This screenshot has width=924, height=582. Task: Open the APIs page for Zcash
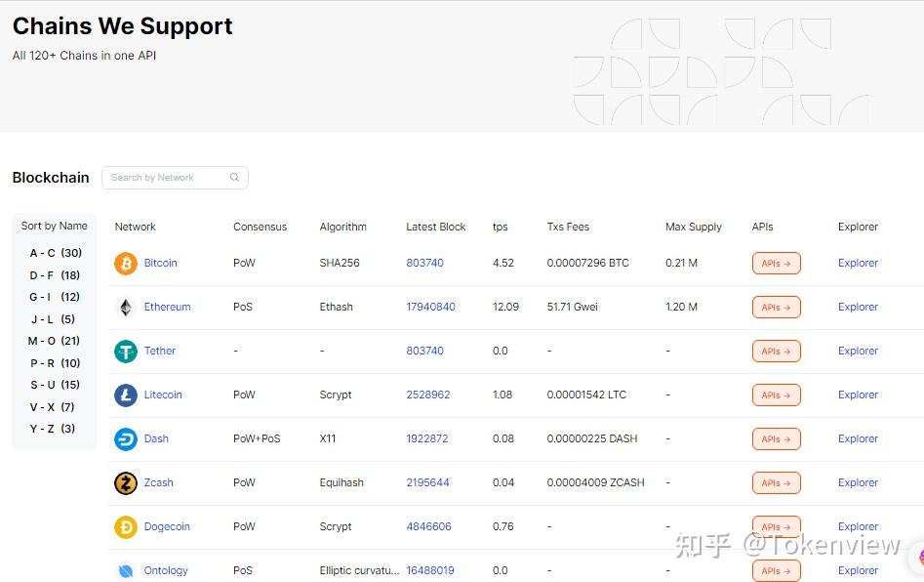(776, 482)
